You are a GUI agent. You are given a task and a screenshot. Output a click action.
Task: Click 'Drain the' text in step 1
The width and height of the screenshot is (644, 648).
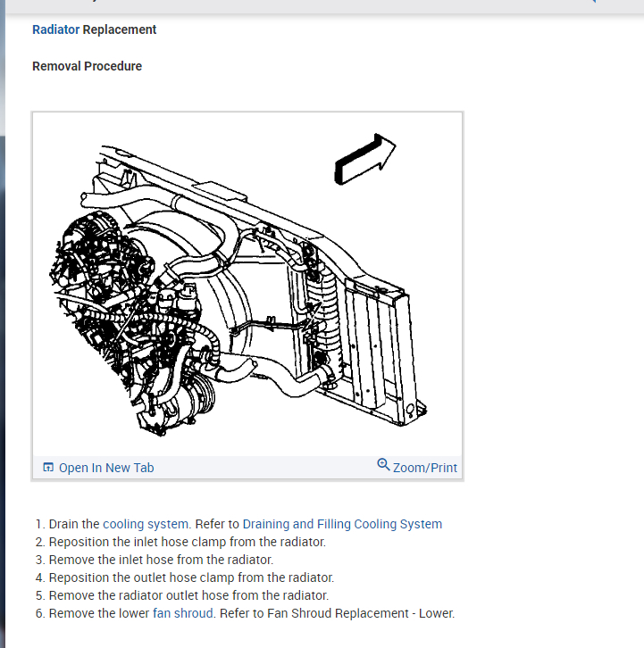click(74, 524)
